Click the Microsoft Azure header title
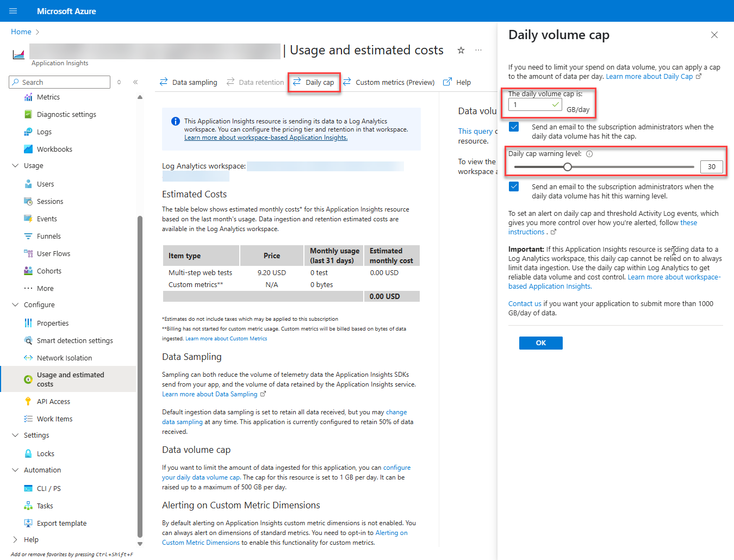This screenshot has height=560, width=734. [x=66, y=11]
